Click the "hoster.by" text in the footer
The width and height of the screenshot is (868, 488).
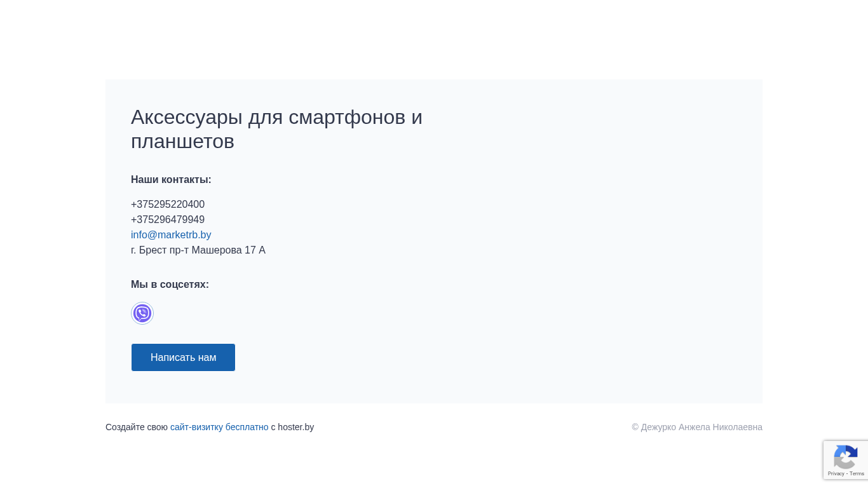[x=295, y=427]
